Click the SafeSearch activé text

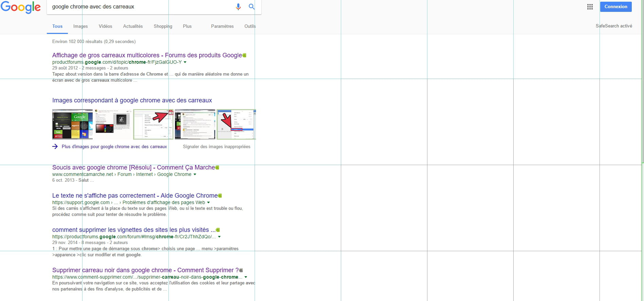pyautogui.click(x=614, y=26)
